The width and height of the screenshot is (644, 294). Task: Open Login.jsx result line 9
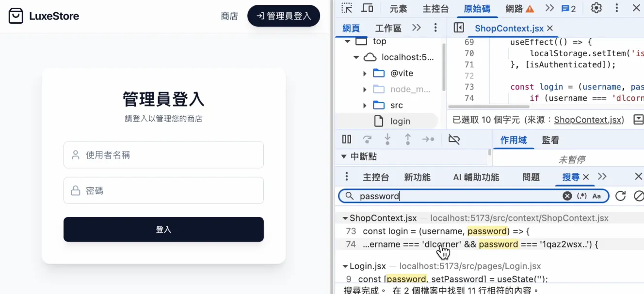coord(489,279)
